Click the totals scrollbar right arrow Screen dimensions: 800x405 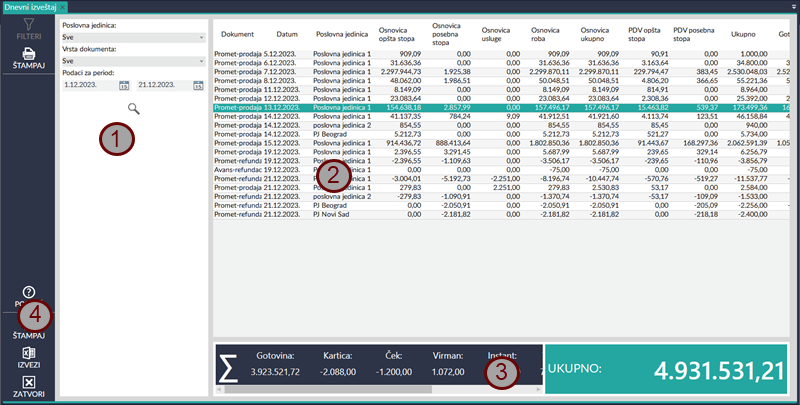[x=538, y=389]
